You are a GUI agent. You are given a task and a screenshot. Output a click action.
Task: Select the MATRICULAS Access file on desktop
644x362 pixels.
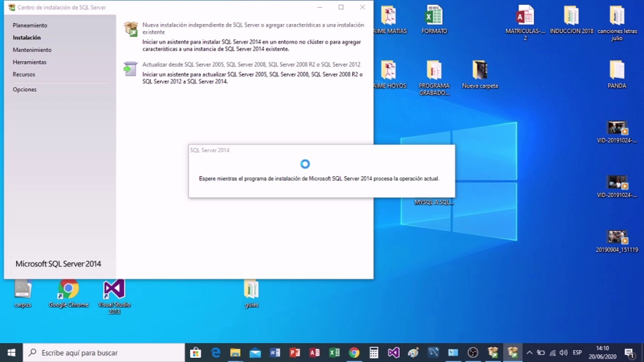[525, 23]
